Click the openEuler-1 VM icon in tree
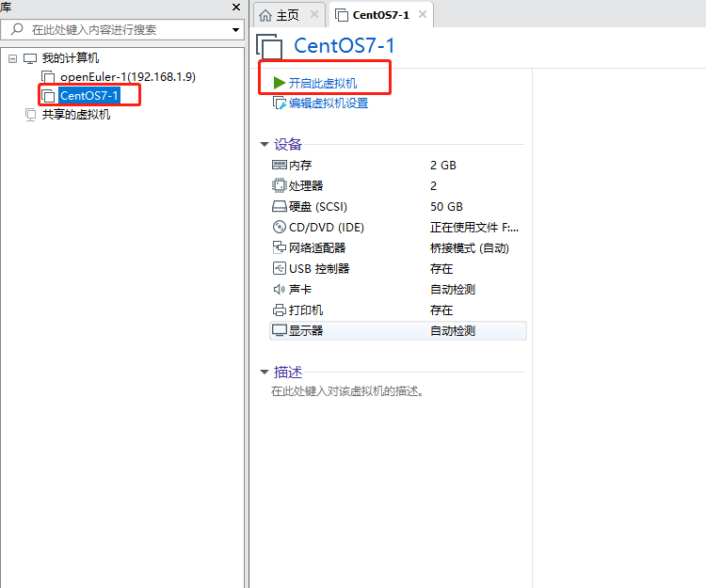This screenshot has height=588, width=706. (x=48, y=77)
